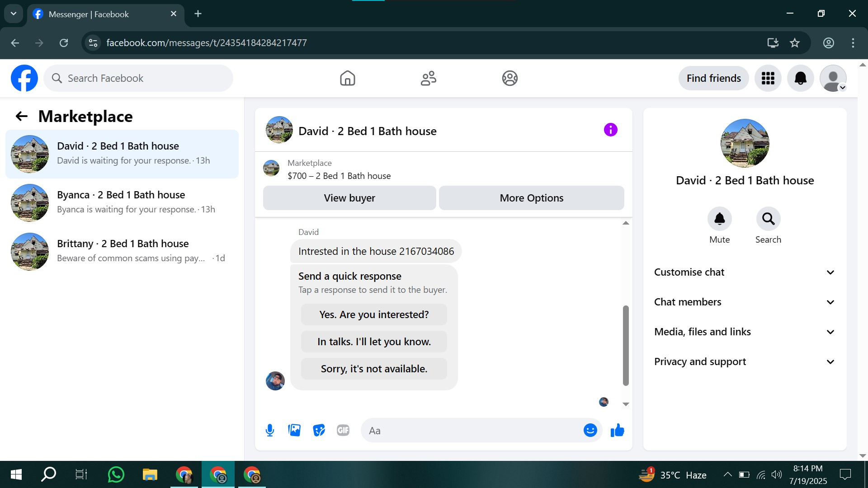The image size is (868, 488).
Task: Mute this conversation
Action: [x=719, y=219]
